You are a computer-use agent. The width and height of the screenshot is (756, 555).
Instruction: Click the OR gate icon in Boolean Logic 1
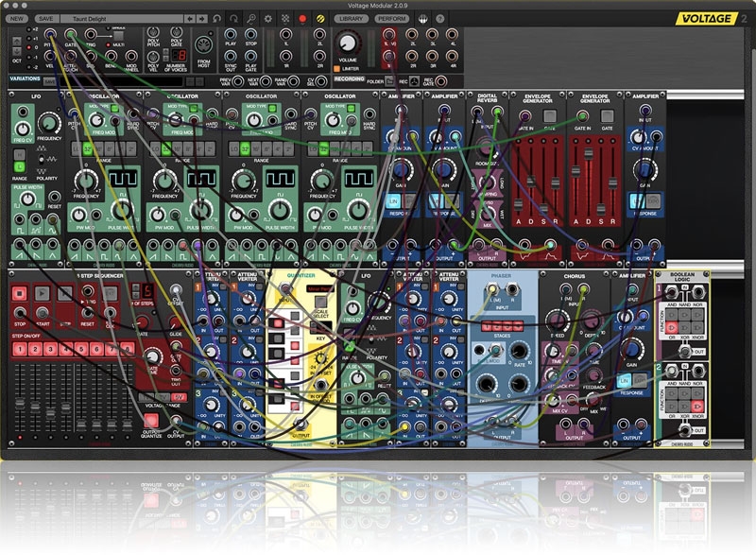(672, 328)
